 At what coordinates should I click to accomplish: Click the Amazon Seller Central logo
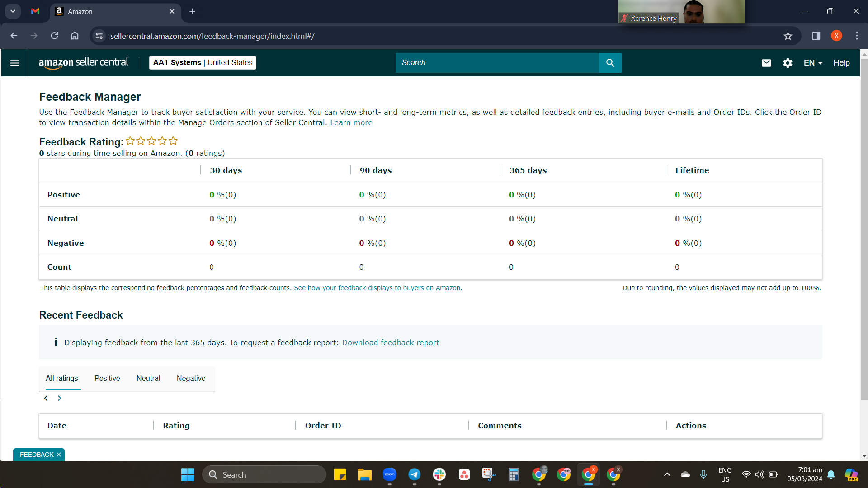tap(84, 63)
